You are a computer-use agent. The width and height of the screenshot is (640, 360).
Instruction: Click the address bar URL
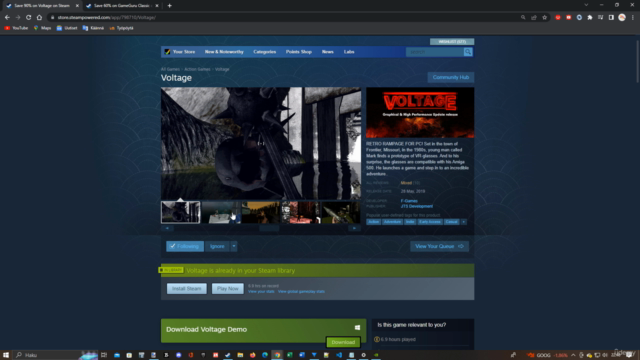[x=106, y=18]
